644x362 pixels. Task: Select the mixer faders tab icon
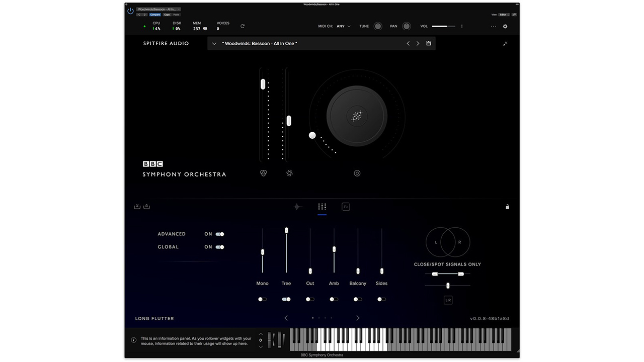pos(322,207)
